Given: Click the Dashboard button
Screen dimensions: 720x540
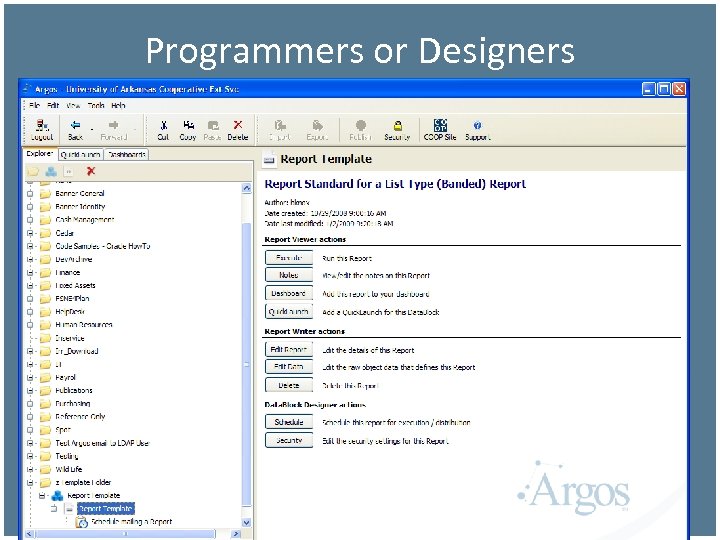Looking at the screenshot, I should (x=289, y=293).
